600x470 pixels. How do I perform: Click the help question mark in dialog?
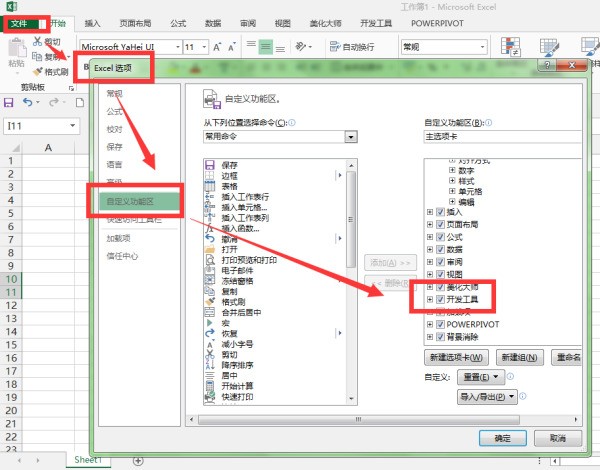[547, 65]
